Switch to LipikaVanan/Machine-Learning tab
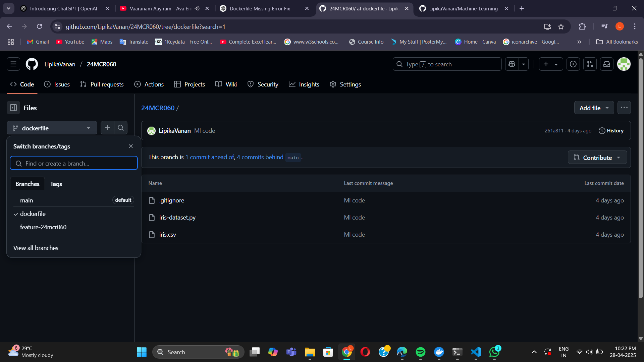 [463, 8]
